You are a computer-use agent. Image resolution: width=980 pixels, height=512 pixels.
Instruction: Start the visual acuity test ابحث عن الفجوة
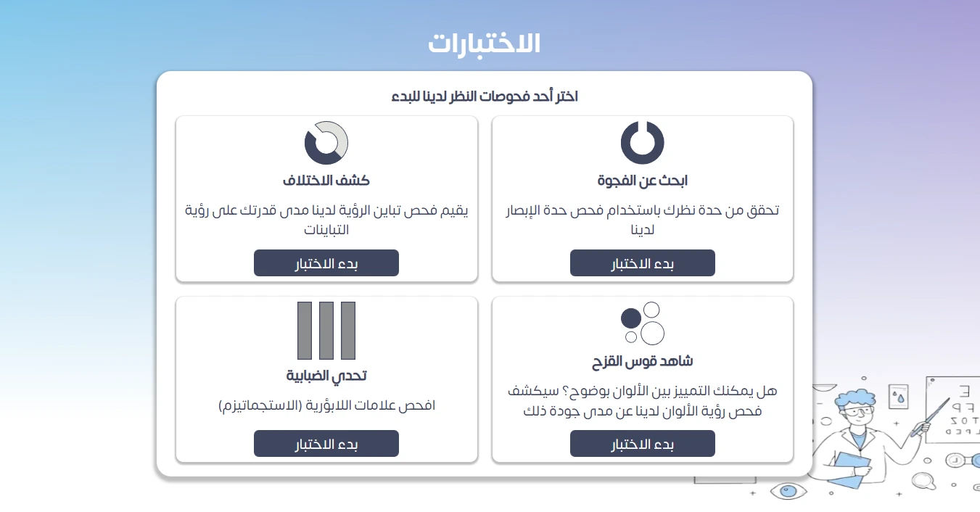click(x=643, y=263)
